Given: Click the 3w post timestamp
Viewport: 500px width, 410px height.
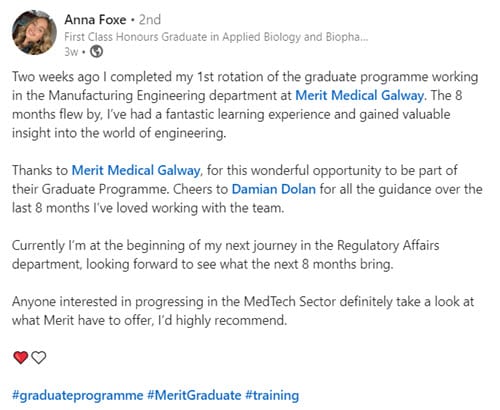Looking at the screenshot, I should click(71, 52).
